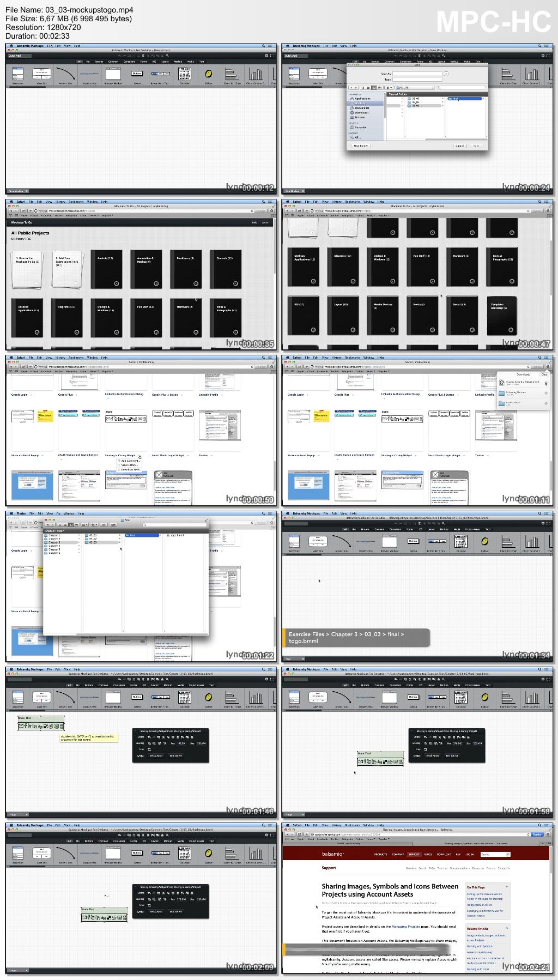Select the final folder in the Save dialog
Viewport: 558px width, 980px height.
464,99
